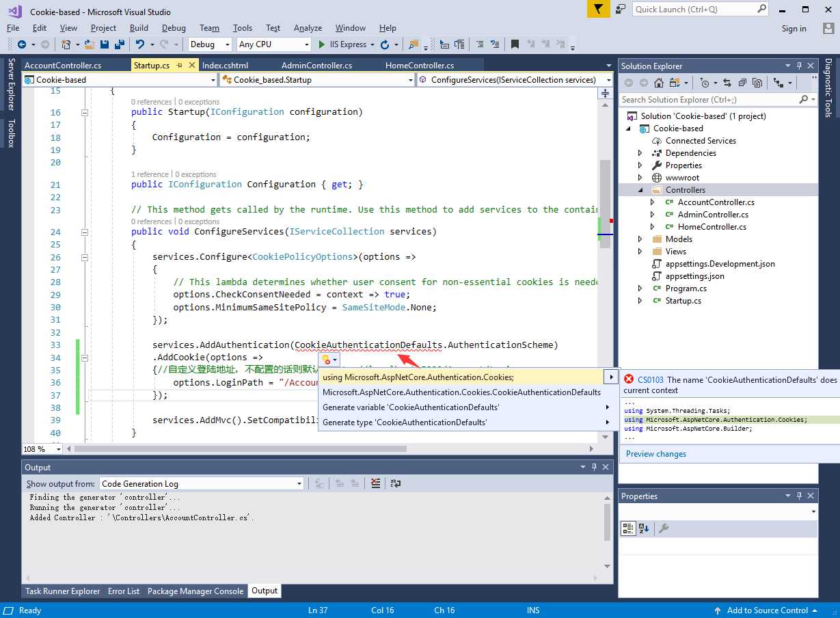
Task: Select HomeController.cs in Solution Explorer
Action: (x=712, y=227)
